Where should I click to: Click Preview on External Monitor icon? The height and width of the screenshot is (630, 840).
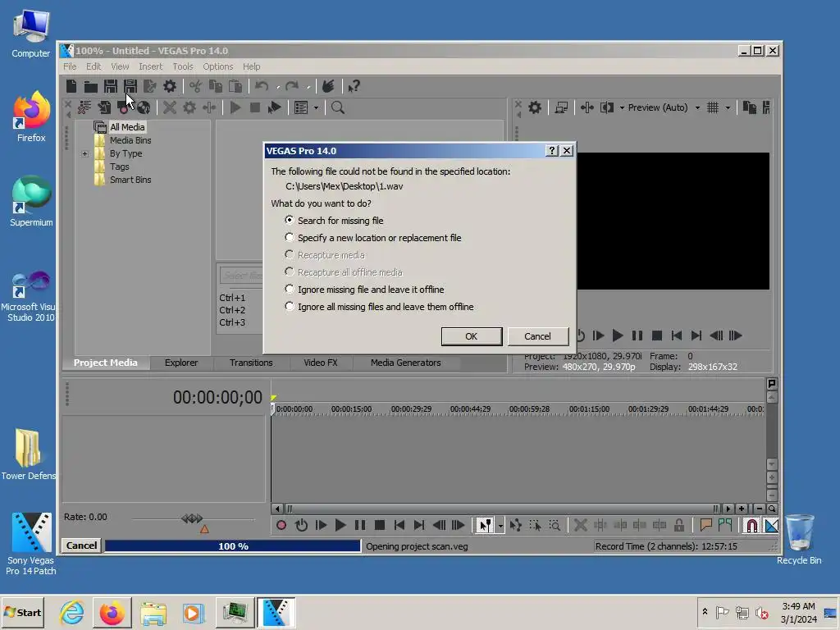point(561,107)
